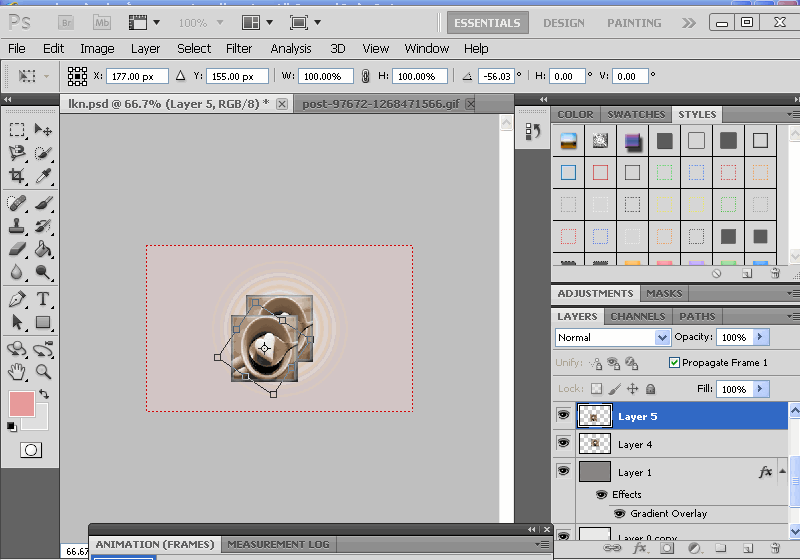Select the Dodge tool
800x560 pixels.
pos(43,272)
